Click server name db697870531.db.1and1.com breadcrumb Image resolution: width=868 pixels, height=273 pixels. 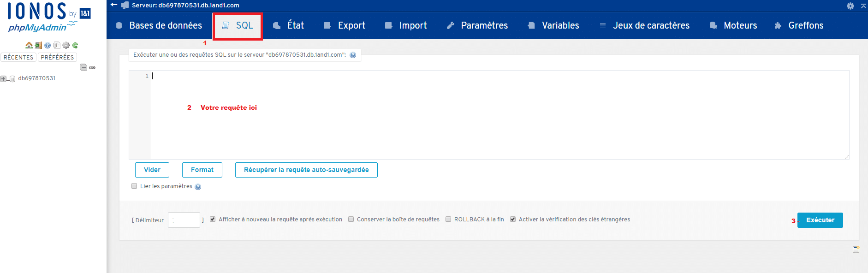tap(185, 5)
